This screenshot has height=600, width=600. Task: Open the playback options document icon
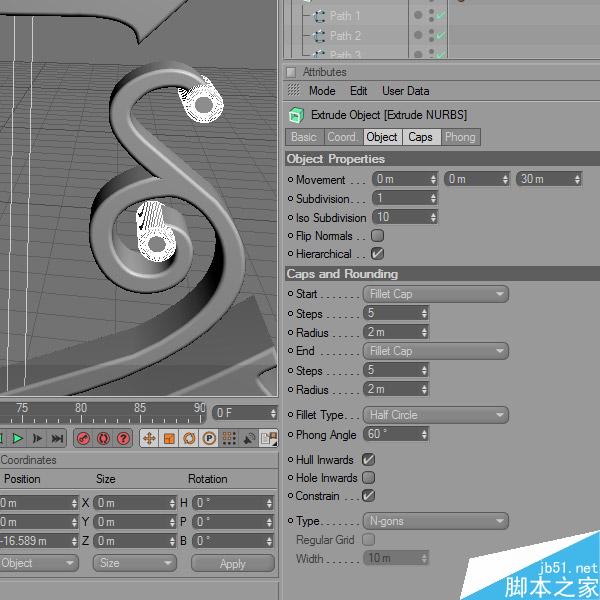point(269,439)
